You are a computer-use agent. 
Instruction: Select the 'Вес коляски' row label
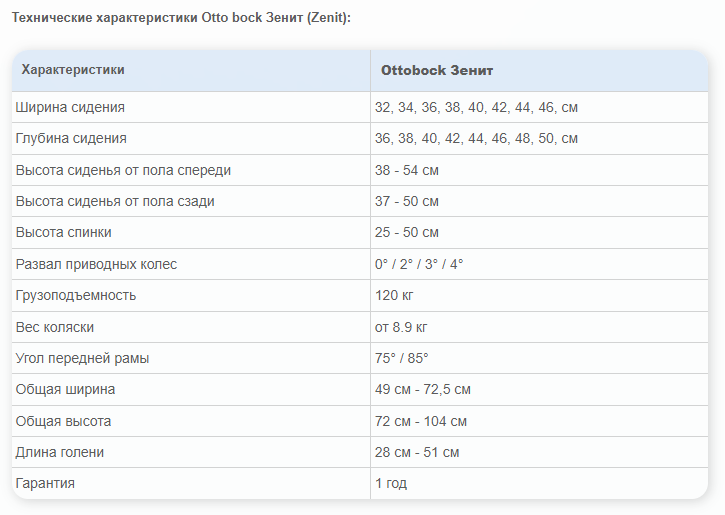coord(55,327)
